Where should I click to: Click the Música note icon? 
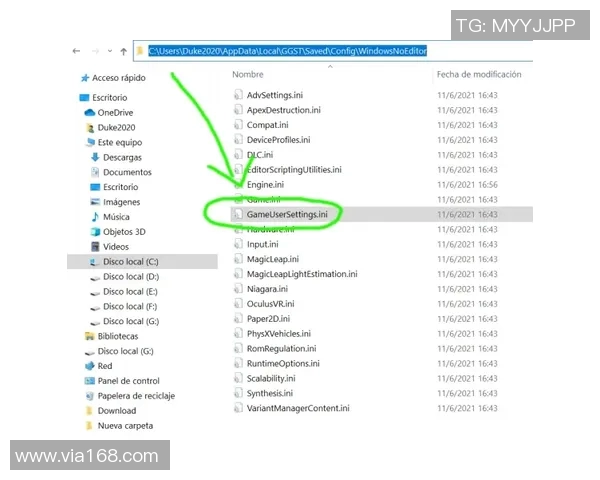click(95, 217)
